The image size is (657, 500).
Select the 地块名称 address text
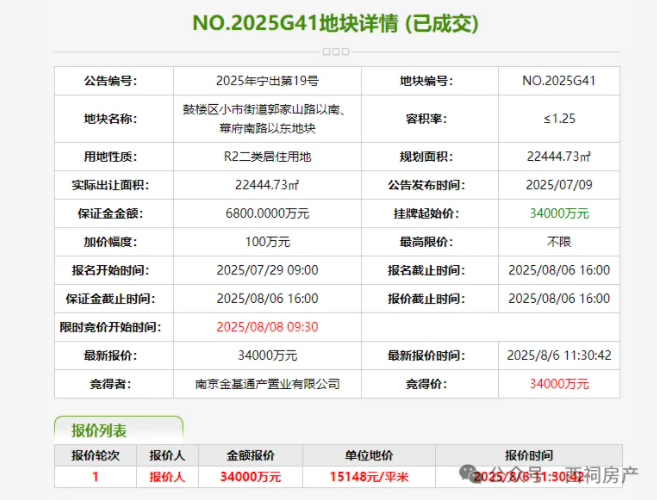[267, 118]
